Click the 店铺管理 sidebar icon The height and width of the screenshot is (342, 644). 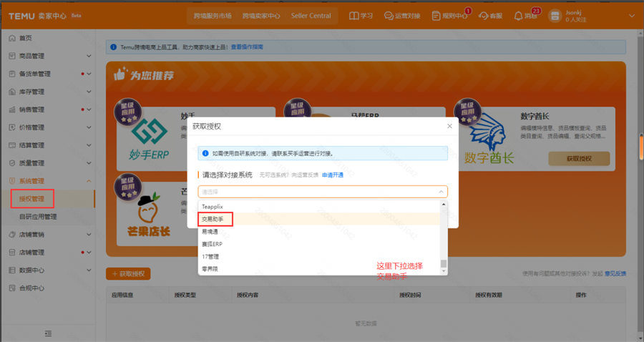tap(12, 253)
